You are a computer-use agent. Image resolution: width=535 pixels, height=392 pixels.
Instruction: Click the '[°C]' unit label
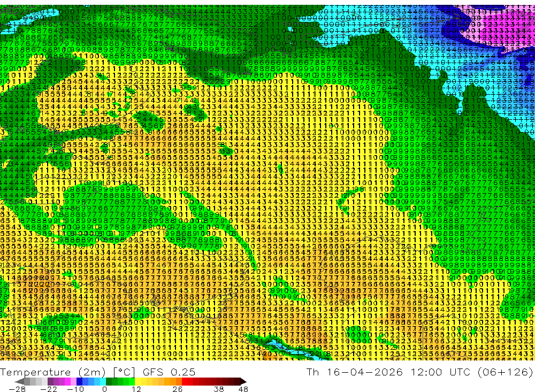[124, 372]
